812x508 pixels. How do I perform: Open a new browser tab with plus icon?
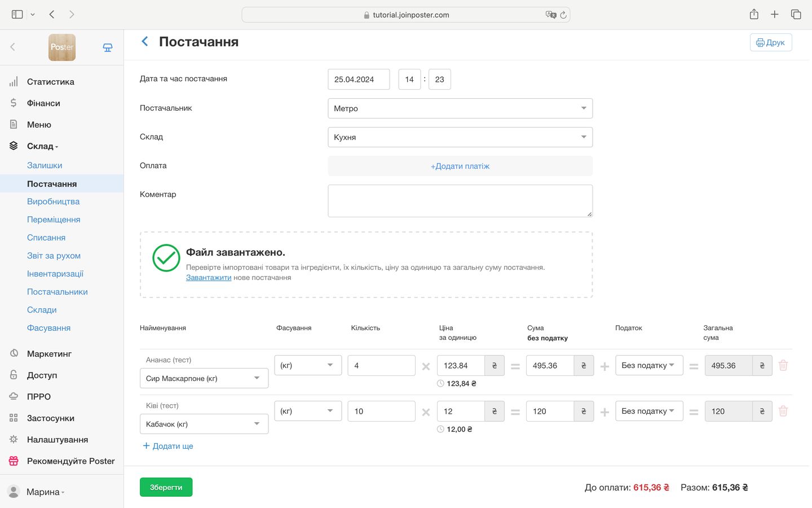[774, 15]
